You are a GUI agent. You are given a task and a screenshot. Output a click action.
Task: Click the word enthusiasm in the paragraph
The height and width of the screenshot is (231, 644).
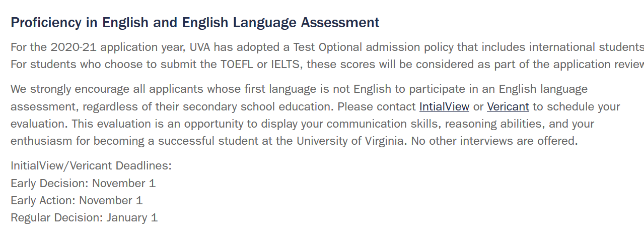(42, 141)
